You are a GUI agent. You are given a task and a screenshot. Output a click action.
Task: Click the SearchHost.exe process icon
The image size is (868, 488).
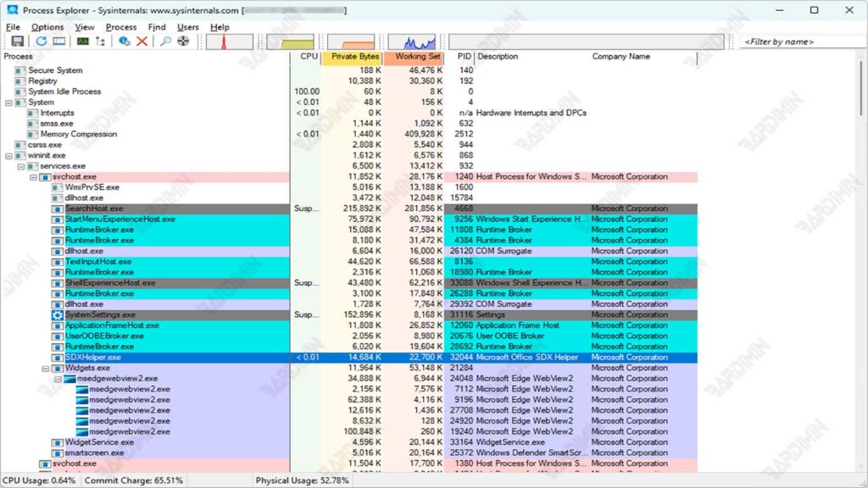coord(58,208)
